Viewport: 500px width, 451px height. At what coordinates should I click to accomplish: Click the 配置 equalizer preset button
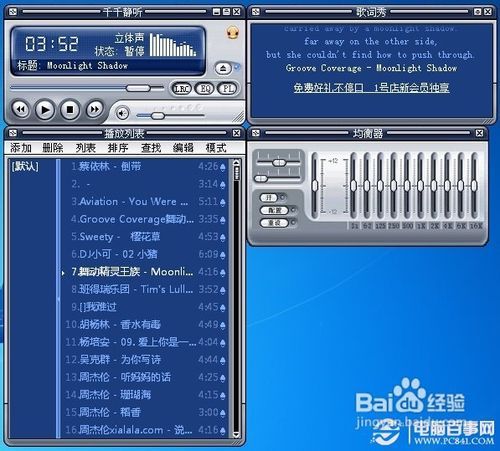[x=275, y=210]
